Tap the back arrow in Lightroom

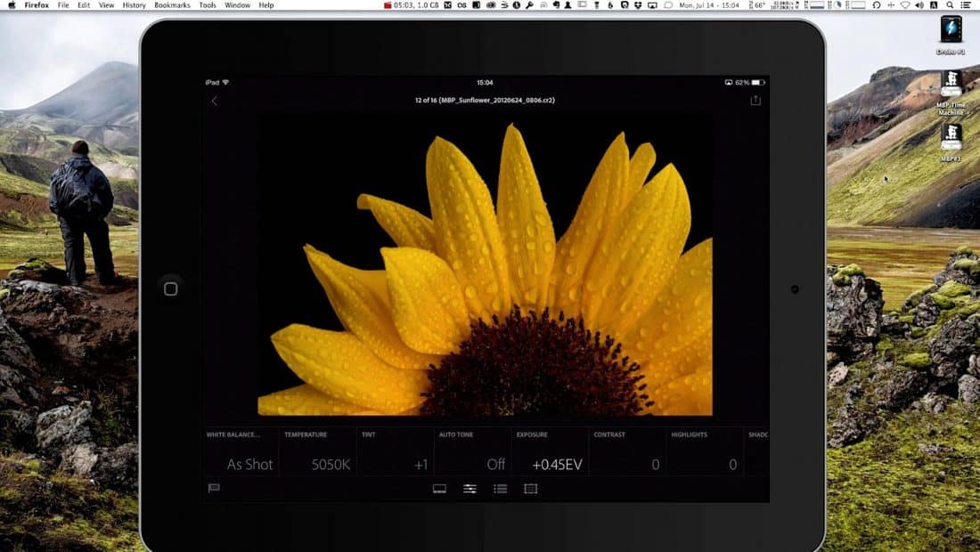pos(214,101)
